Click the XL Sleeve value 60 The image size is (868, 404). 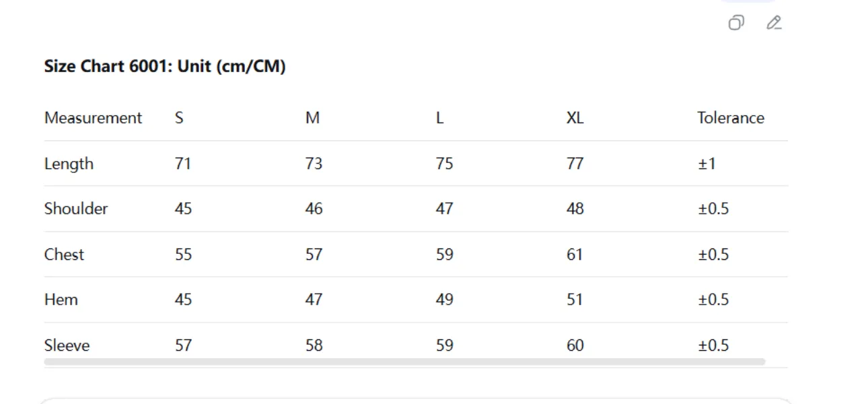point(575,345)
